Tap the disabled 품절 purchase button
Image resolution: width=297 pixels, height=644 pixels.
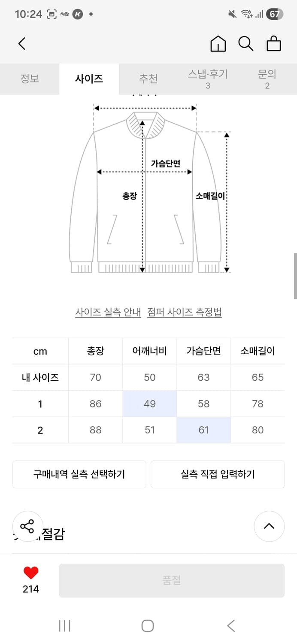(x=172, y=580)
